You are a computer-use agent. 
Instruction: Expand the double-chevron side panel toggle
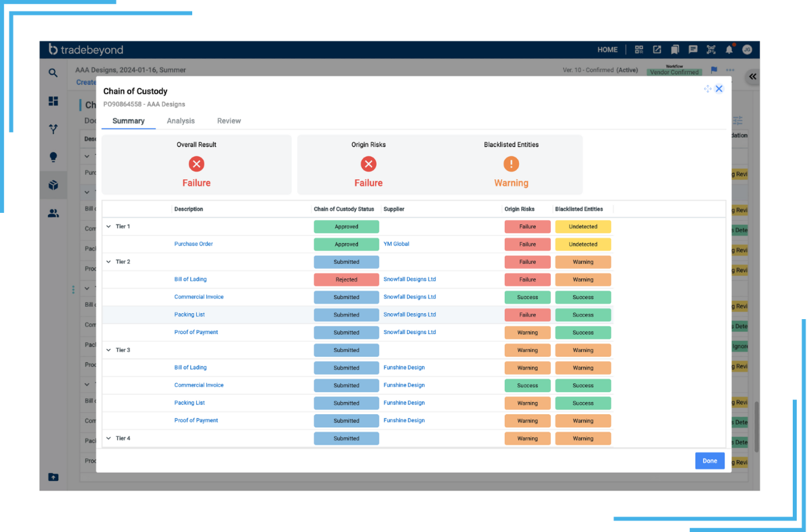click(x=752, y=76)
